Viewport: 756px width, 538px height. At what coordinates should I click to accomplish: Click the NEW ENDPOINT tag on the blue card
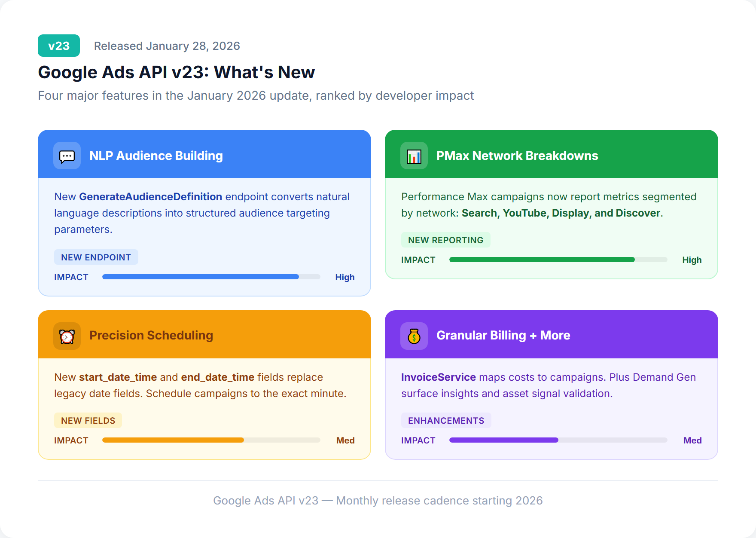96,257
